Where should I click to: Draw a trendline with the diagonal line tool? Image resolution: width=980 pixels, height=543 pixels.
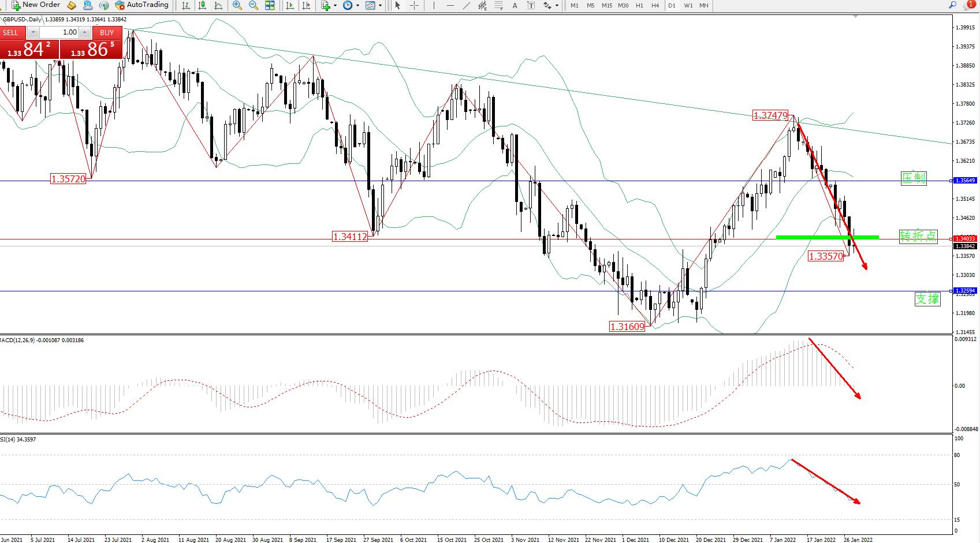pos(466,5)
